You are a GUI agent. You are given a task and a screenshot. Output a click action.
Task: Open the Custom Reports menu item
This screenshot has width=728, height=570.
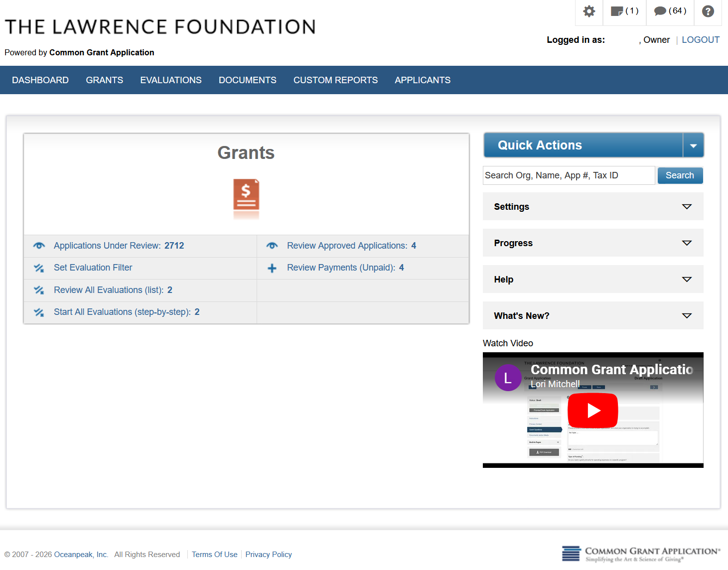click(x=335, y=80)
